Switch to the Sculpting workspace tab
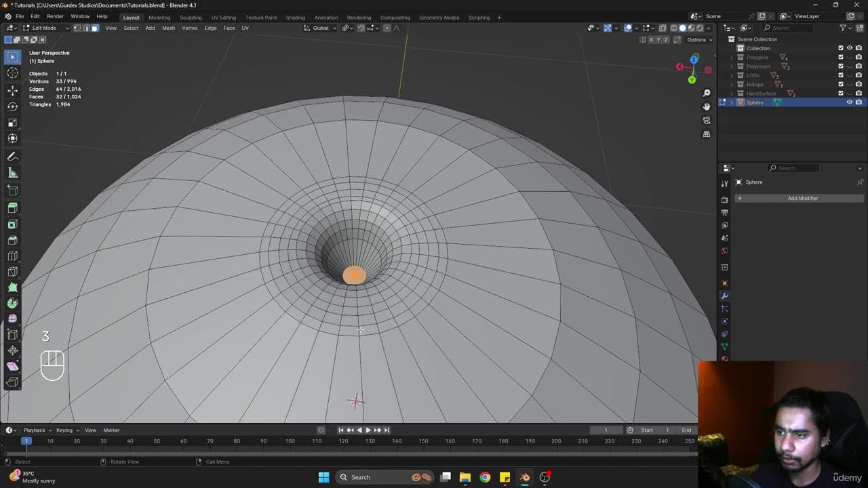 point(191,18)
